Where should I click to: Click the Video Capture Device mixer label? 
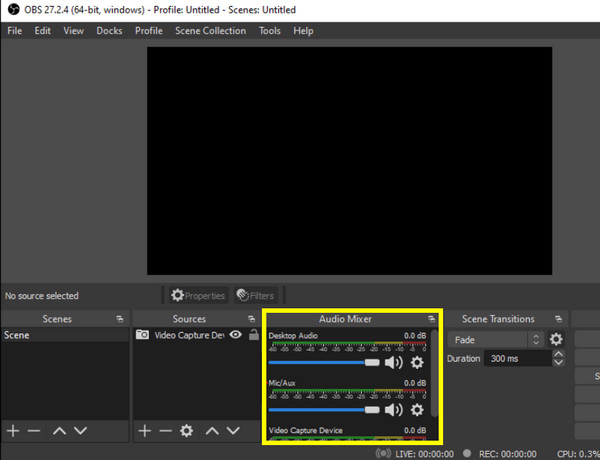[306, 431]
